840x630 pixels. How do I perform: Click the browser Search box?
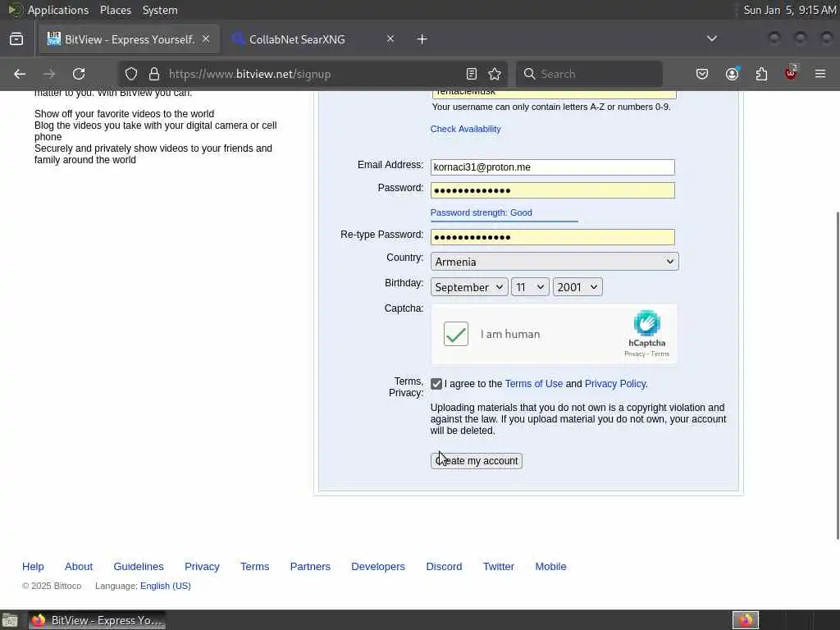(589, 74)
